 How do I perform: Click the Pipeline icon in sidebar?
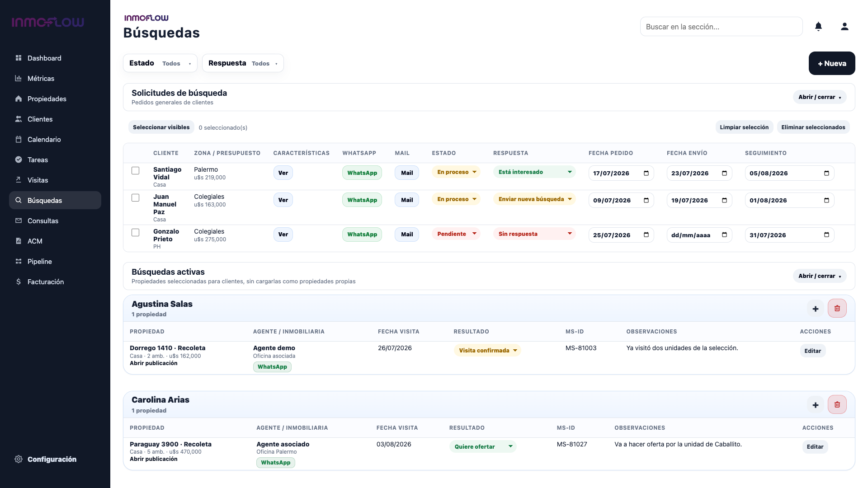tap(19, 261)
